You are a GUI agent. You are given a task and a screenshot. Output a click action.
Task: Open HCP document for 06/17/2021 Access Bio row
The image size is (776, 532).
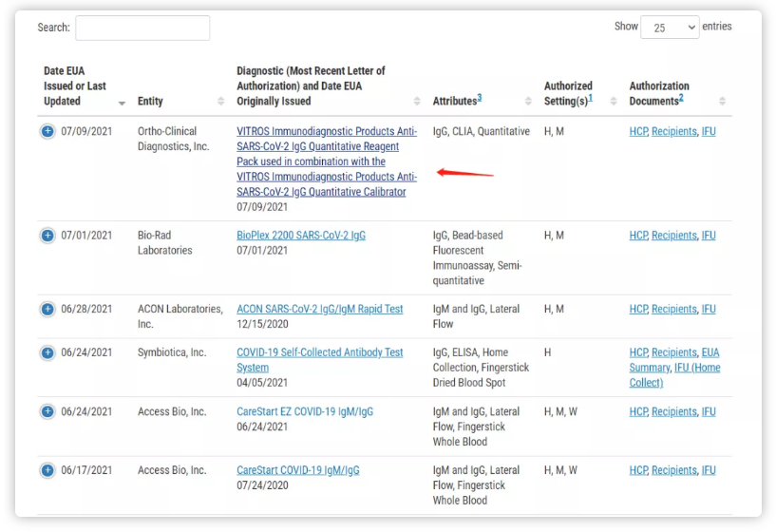[638, 470]
